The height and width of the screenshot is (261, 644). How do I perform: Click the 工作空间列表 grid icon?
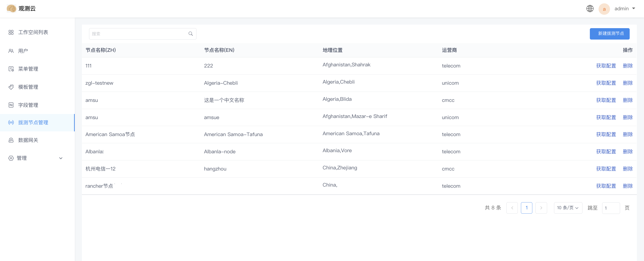(11, 32)
